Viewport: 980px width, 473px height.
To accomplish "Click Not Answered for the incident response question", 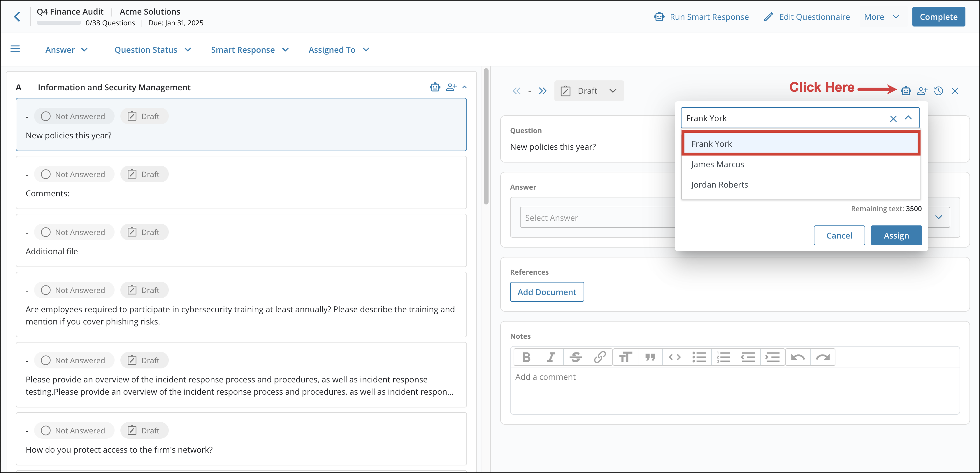I will (x=74, y=361).
